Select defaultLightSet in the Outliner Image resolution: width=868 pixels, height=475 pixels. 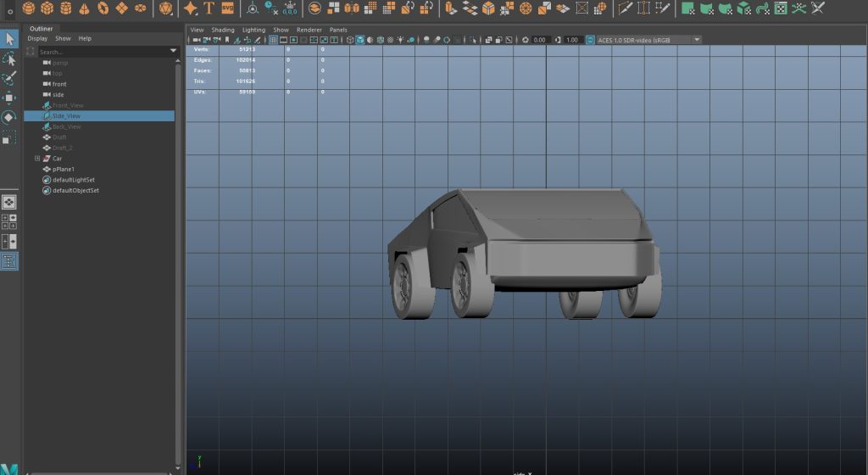coord(73,179)
